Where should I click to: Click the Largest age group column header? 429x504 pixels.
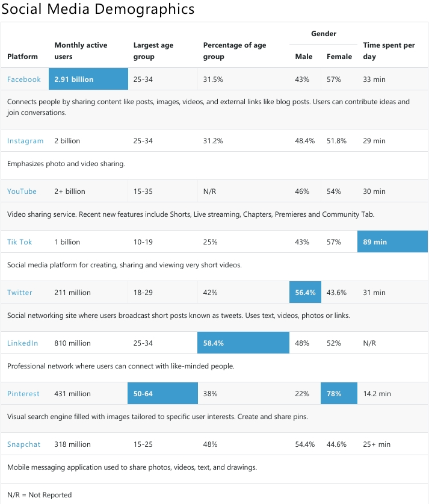coord(153,51)
